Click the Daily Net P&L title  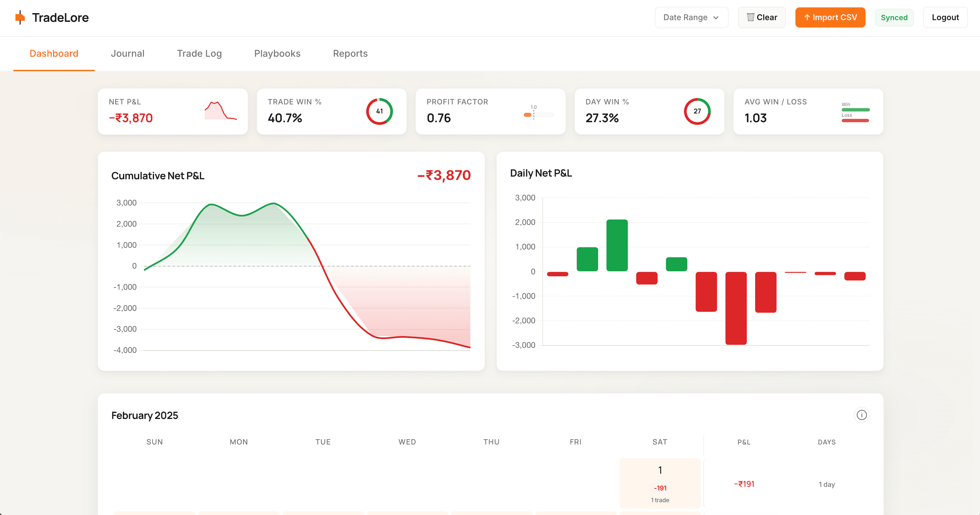point(541,173)
